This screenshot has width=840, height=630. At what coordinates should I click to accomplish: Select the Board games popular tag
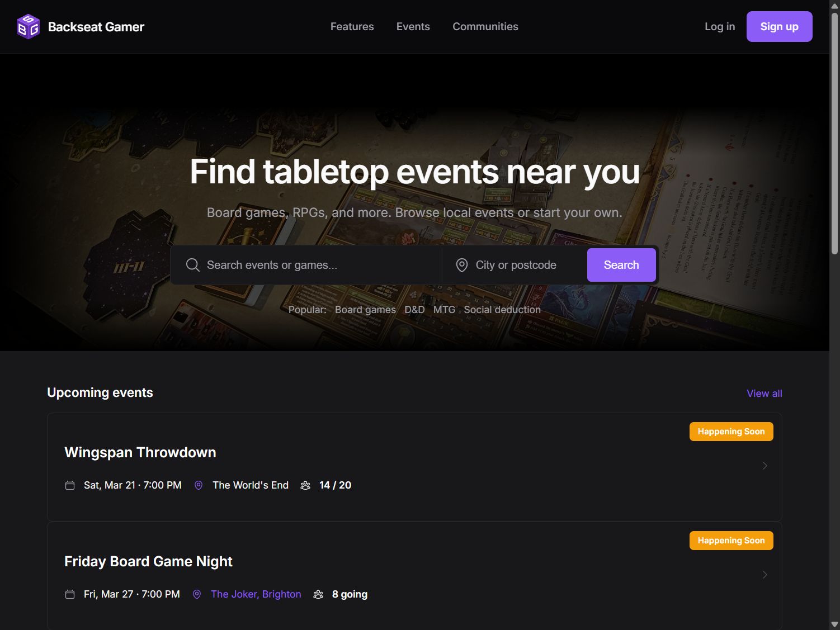point(365,309)
